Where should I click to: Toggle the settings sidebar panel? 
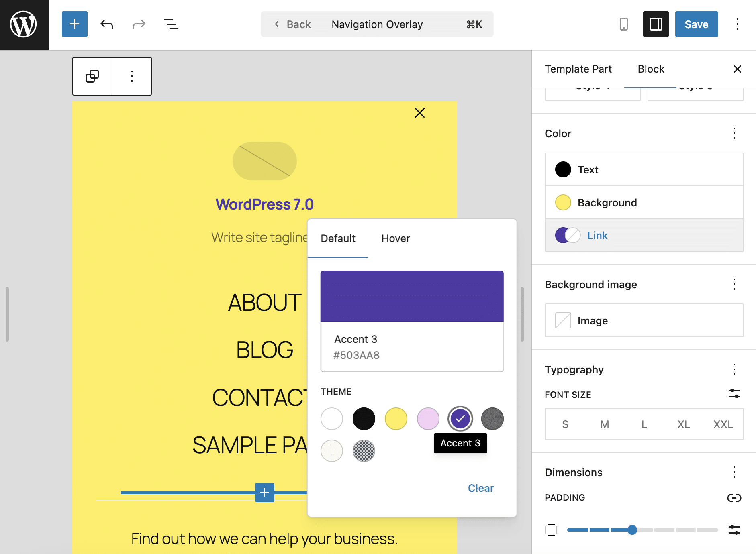click(x=656, y=24)
